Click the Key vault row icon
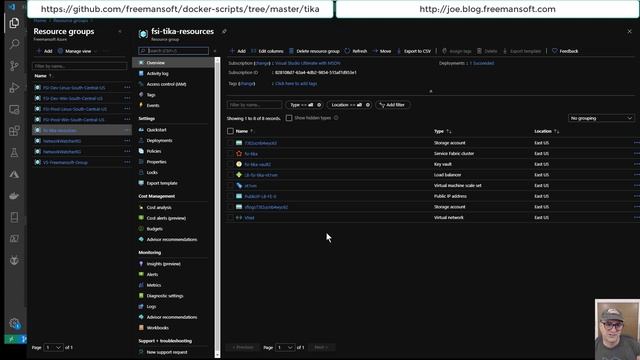 click(x=239, y=164)
